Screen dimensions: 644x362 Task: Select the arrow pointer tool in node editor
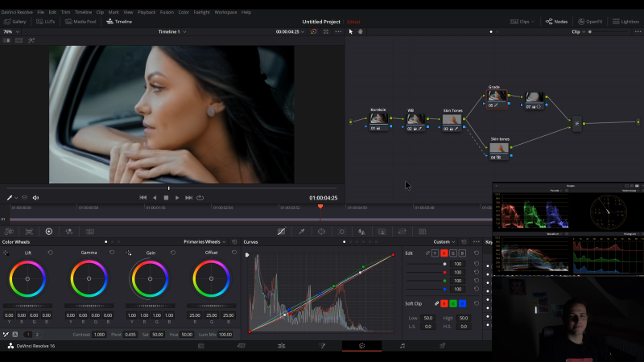pos(351,31)
